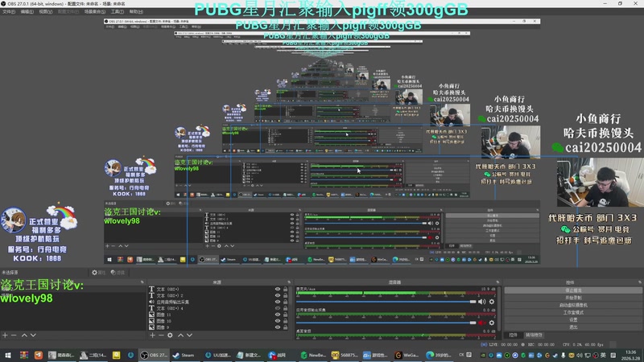Open Mic/Aux channel settings gear

(492, 302)
